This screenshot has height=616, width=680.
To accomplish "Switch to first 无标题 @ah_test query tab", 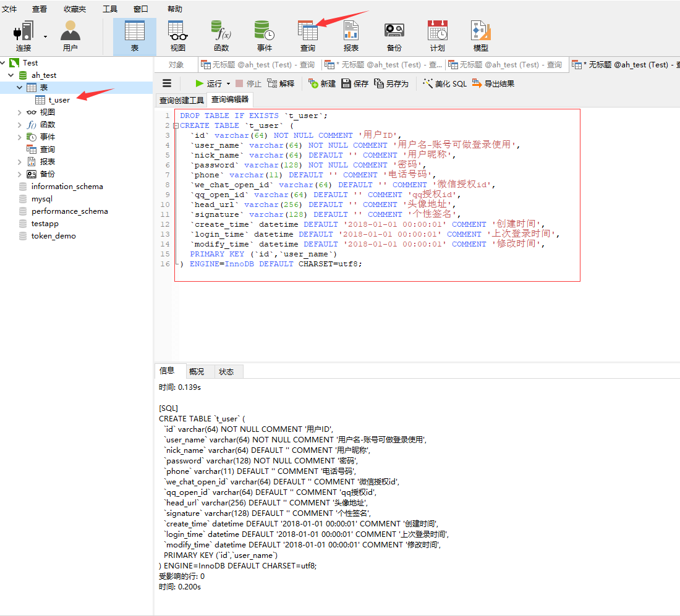I will pyautogui.click(x=258, y=65).
